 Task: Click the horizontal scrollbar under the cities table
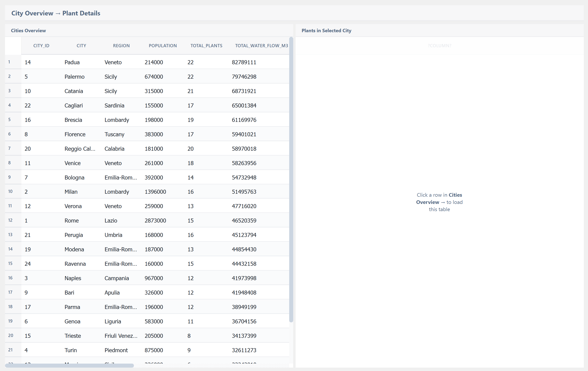[69, 365]
